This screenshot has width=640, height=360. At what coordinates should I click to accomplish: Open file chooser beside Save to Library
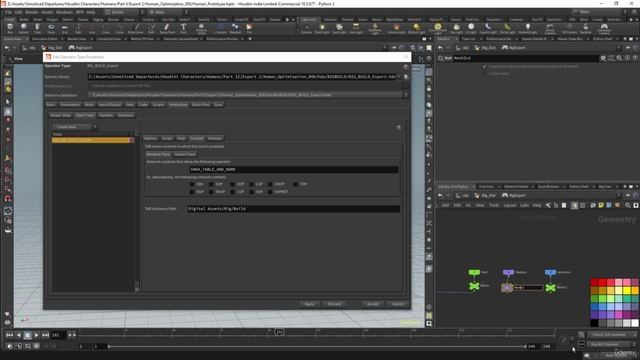406,77
